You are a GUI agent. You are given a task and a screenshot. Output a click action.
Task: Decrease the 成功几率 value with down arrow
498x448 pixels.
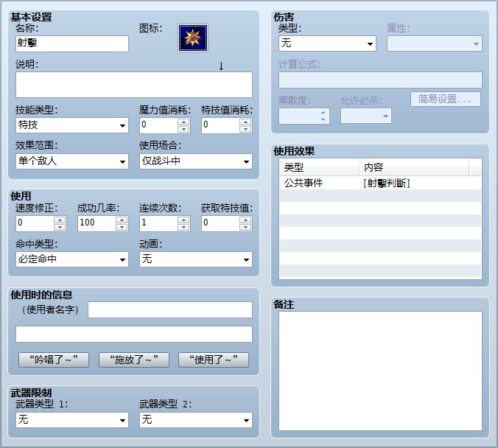click(122, 227)
